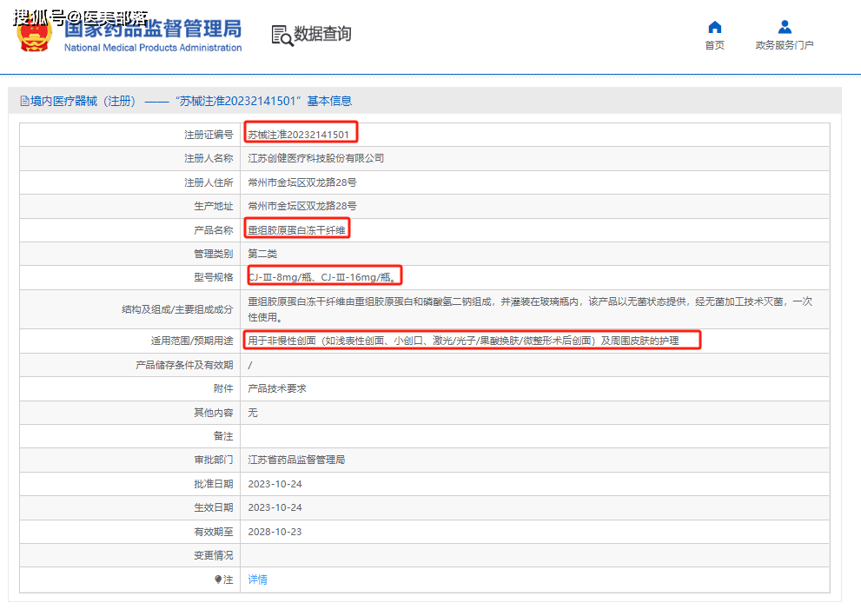Click the 首页 house icon
Screen dimensions: 861x616
714,27
